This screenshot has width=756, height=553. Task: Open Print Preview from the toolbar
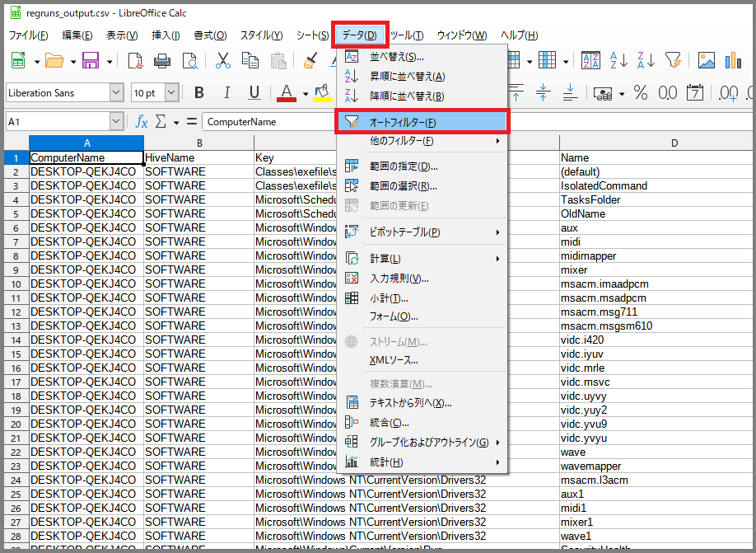click(190, 61)
